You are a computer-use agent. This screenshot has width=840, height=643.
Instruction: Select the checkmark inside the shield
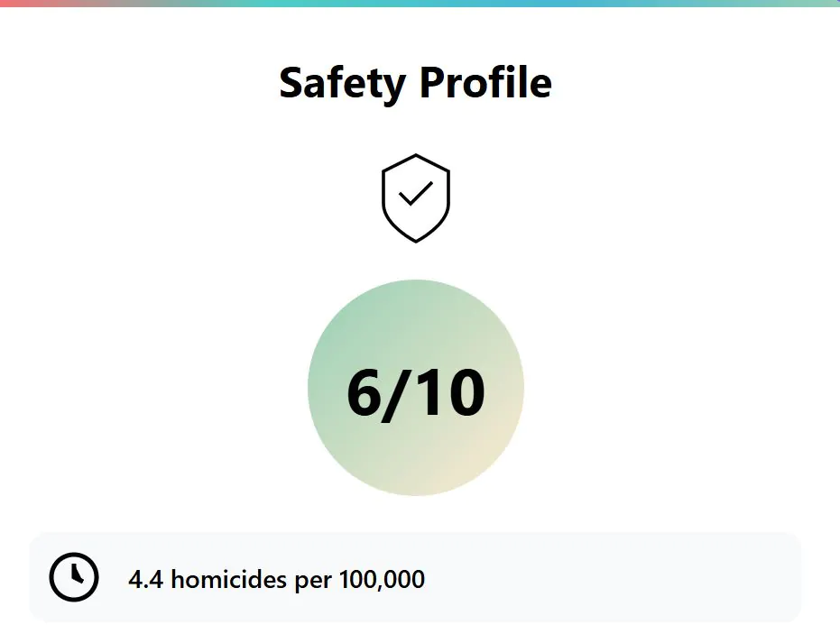416,193
